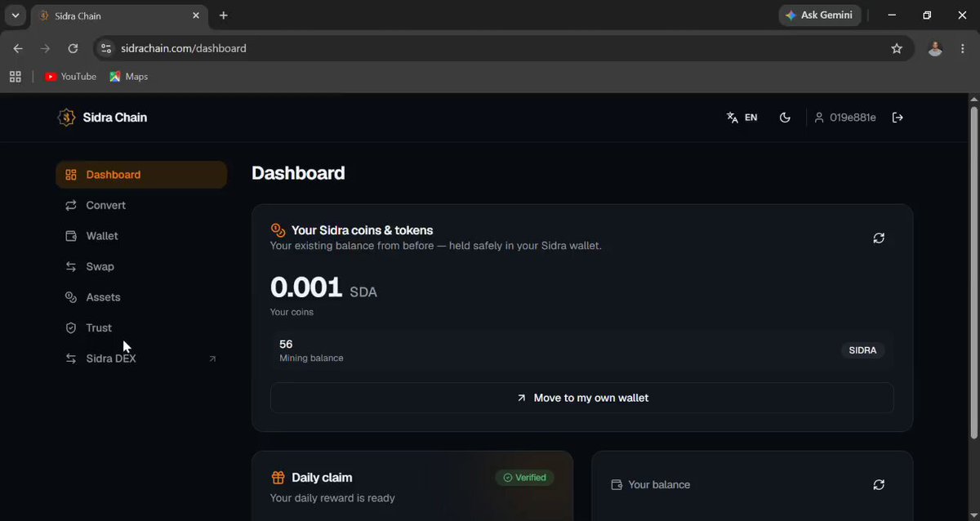The image size is (980, 521).
Task: Open Ask Gemini in Chrome
Action: pos(819,16)
